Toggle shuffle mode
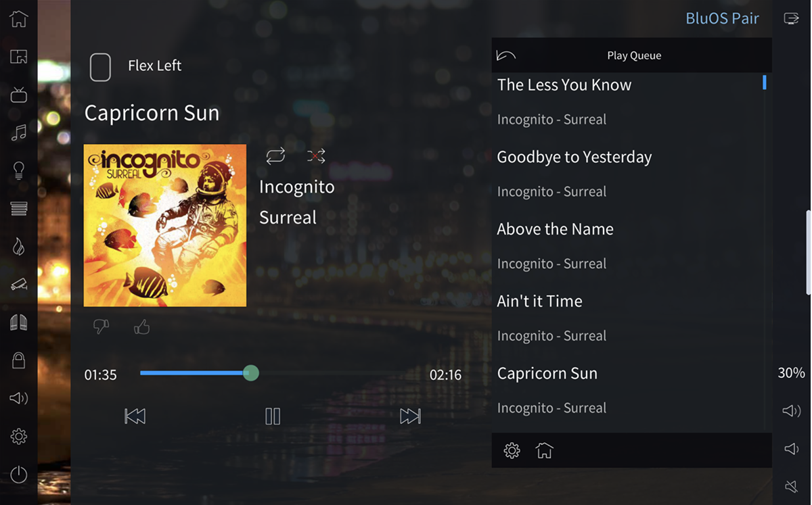812x505 pixels. [x=316, y=156]
